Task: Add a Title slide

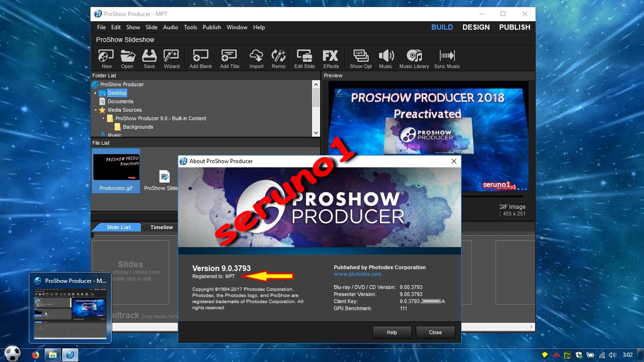Action: click(230, 59)
